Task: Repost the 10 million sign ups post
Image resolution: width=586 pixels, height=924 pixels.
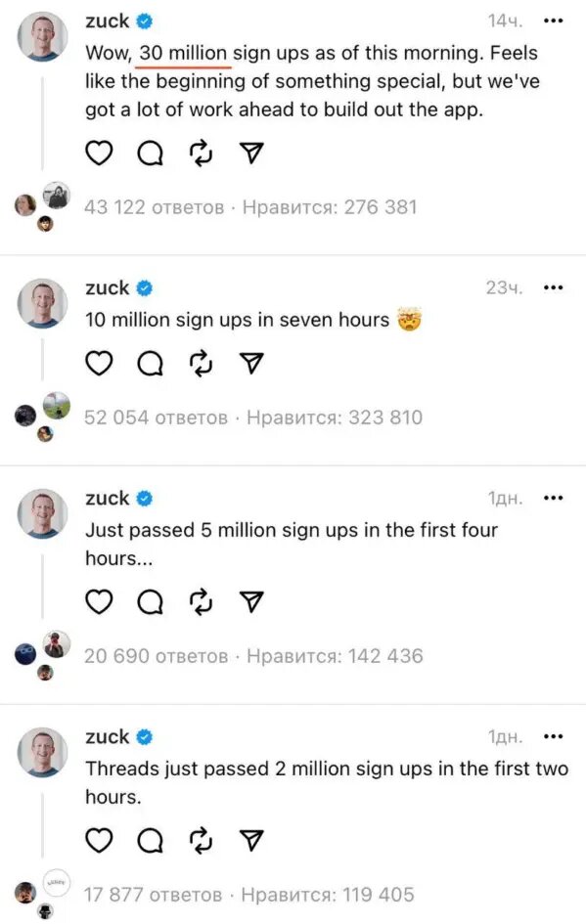Action: click(x=201, y=364)
